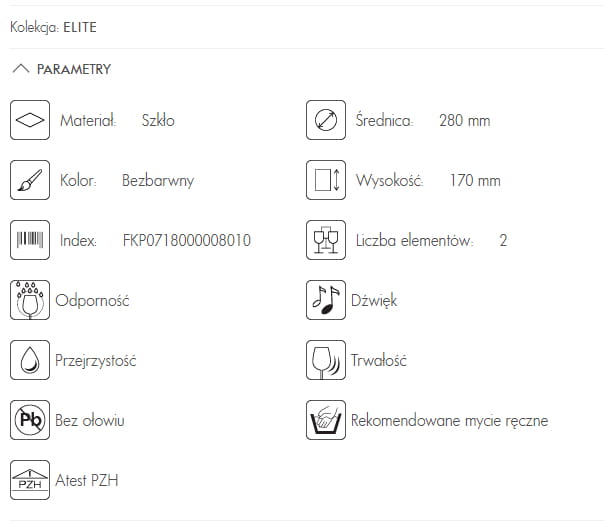Image resolution: width=604 pixels, height=526 pixels.
Task: Collapse the Parametry section chevron
Action: click(20, 69)
